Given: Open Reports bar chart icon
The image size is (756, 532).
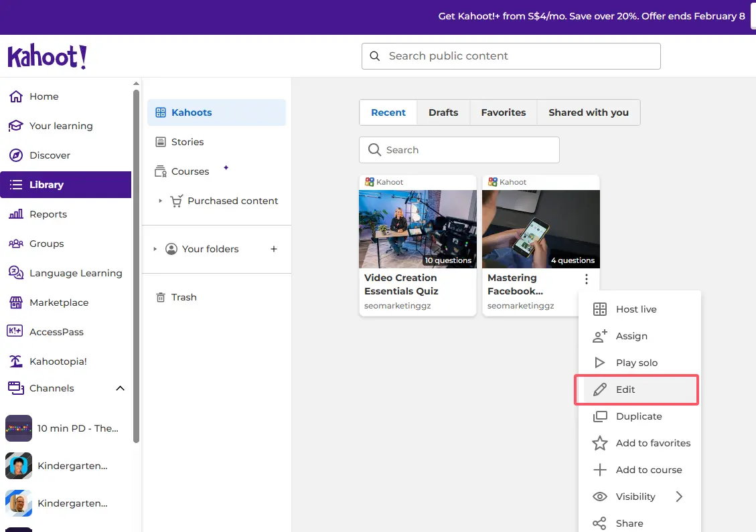Looking at the screenshot, I should tap(16, 214).
